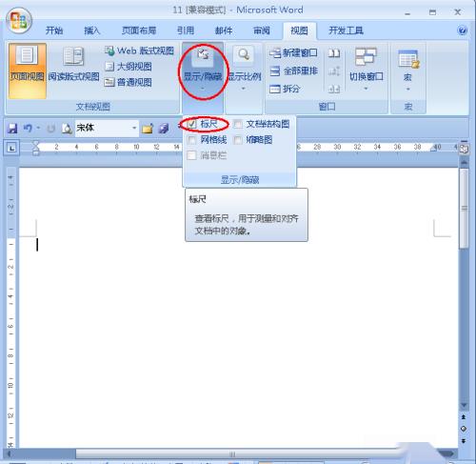Viewport: 476px width, 464px height.
Task: Select Page Layout view (页面视图)
Action: [x=28, y=71]
